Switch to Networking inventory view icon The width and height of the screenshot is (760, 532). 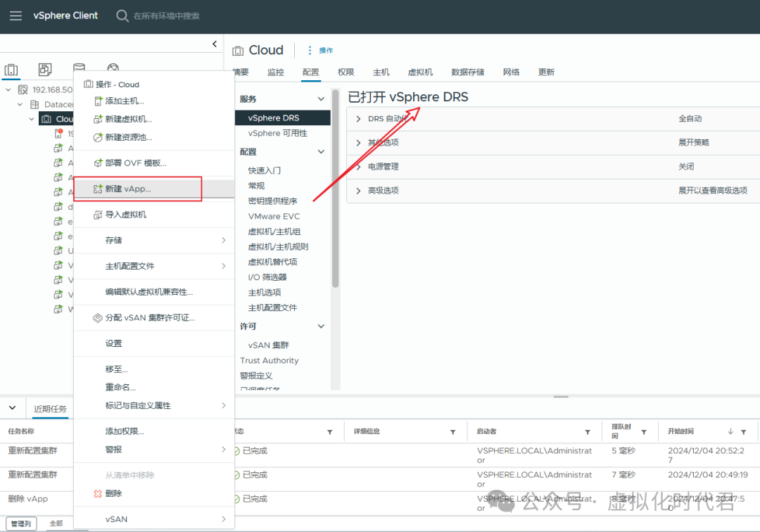click(x=113, y=68)
